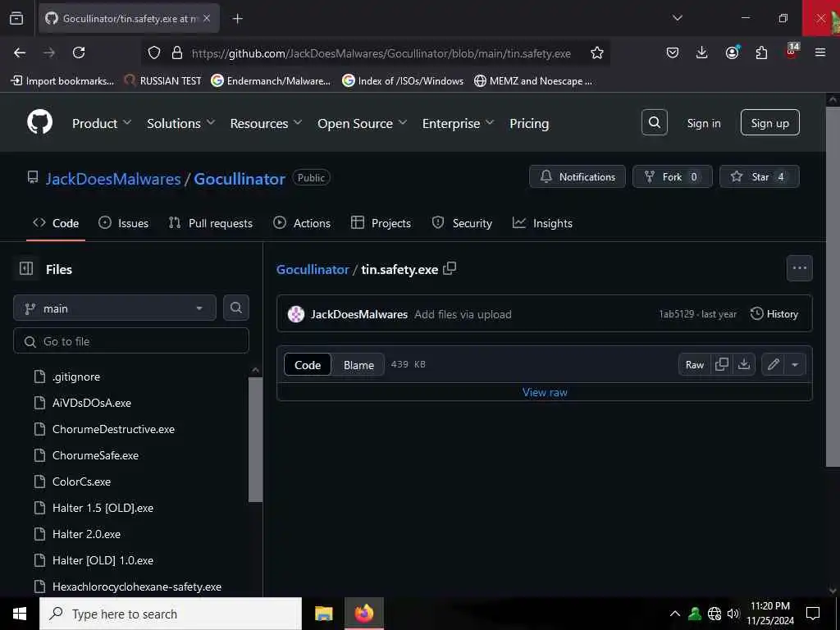Expand the Enterprise menu

point(458,123)
